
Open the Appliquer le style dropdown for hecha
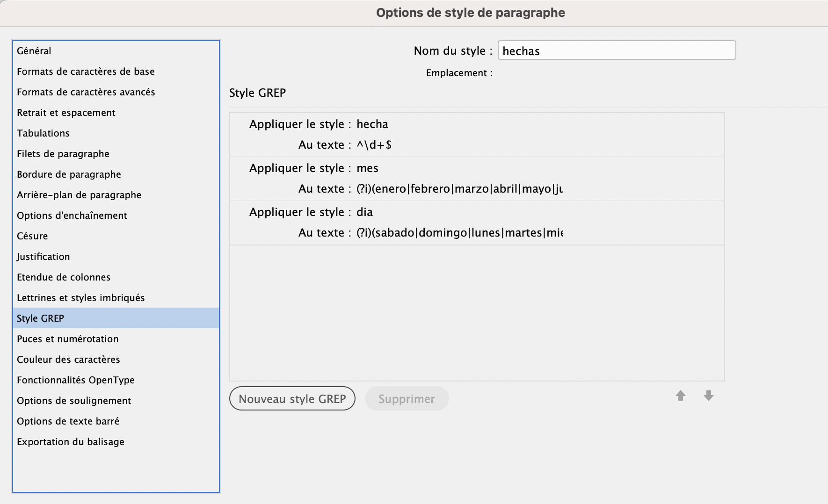pos(373,124)
